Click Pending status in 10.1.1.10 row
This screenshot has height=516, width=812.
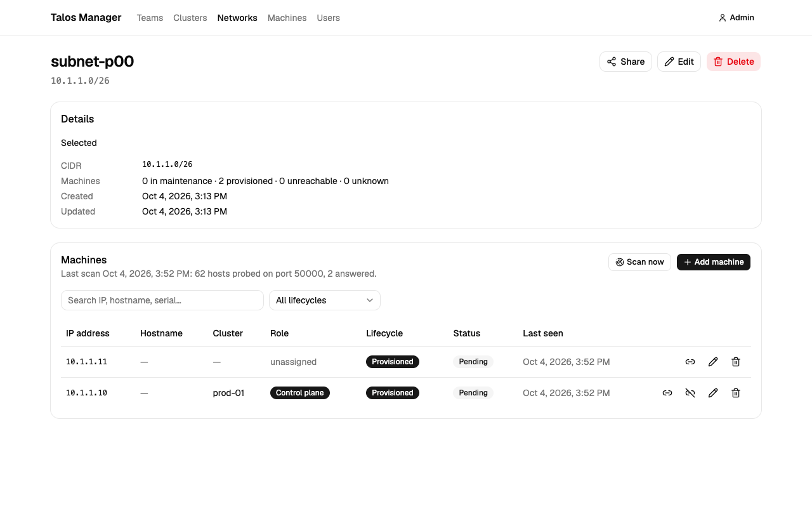pyautogui.click(x=473, y=393)
